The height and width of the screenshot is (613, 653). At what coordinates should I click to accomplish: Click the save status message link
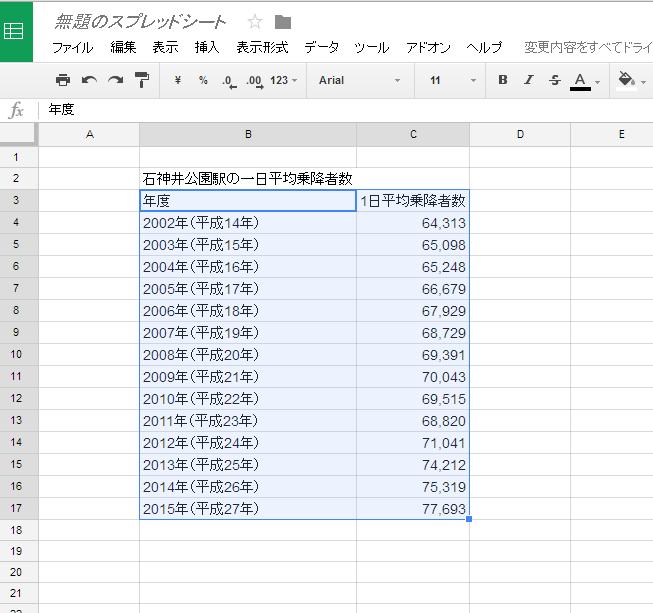click(588, 47)
